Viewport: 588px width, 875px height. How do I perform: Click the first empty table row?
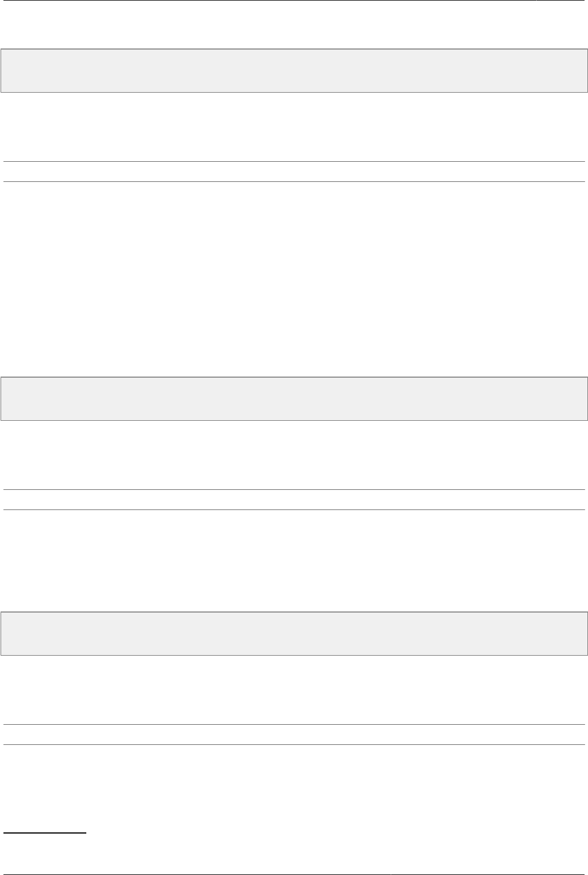click(x=294, y=172)
